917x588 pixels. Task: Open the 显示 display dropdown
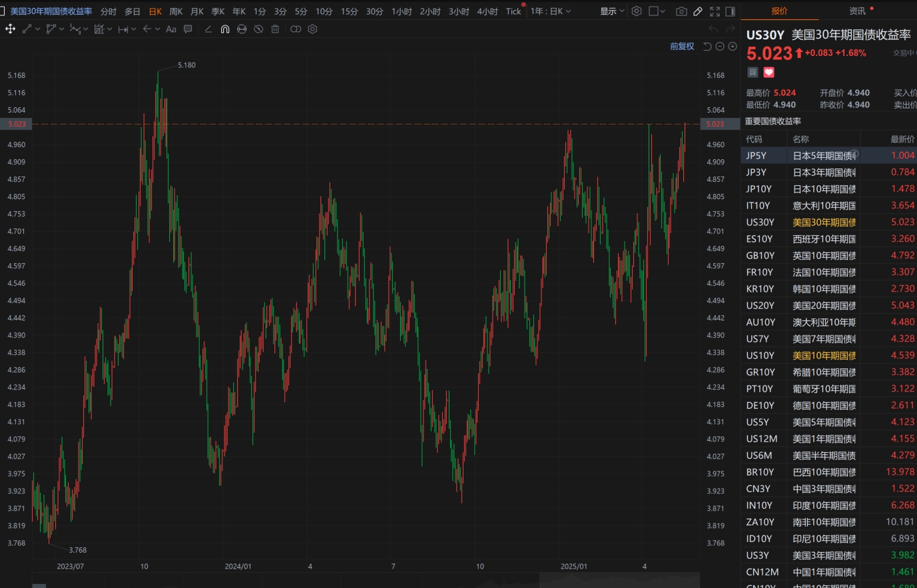[612, 11]
